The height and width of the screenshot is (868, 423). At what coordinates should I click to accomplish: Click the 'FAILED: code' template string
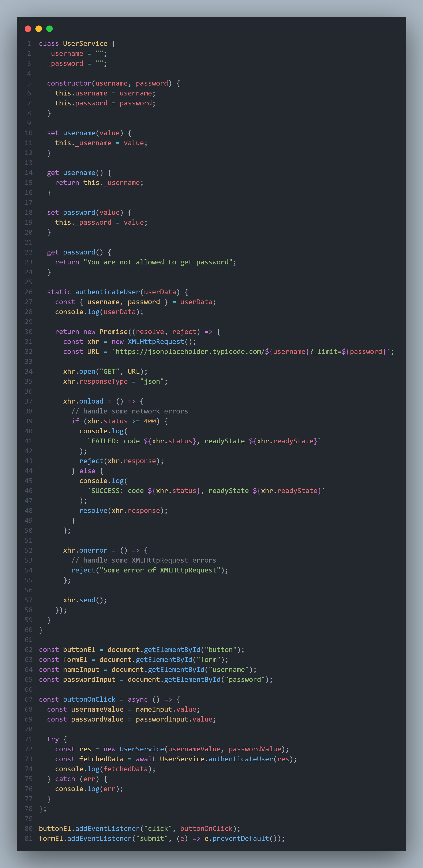coord(204,441)
